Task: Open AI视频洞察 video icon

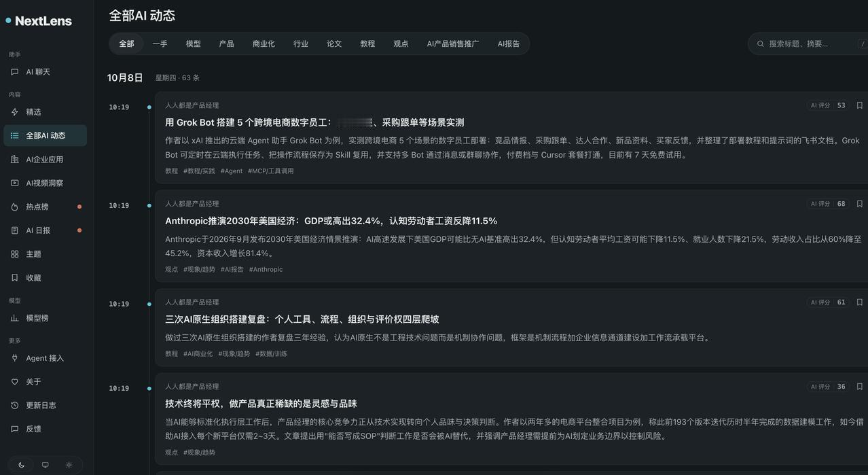Action: 15,183
